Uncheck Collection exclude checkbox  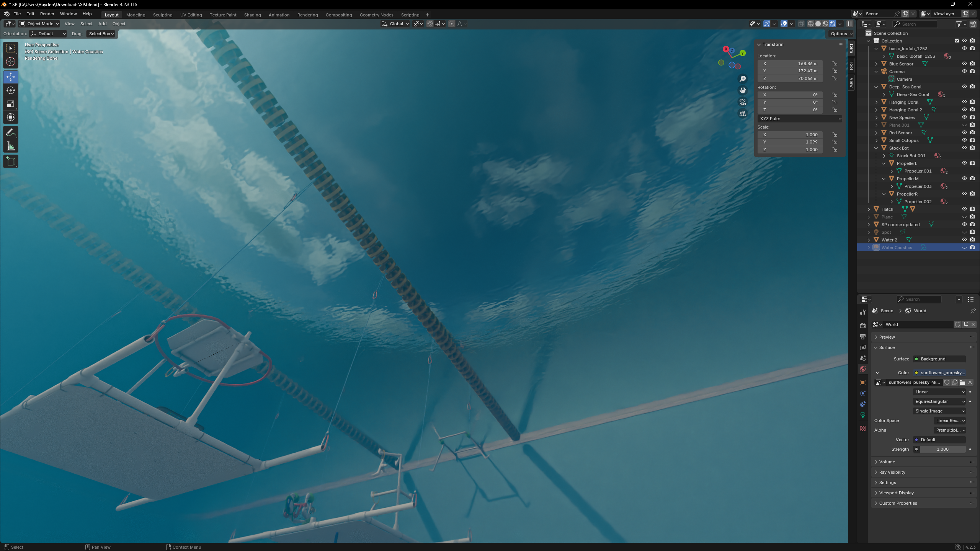pos(957,41)
